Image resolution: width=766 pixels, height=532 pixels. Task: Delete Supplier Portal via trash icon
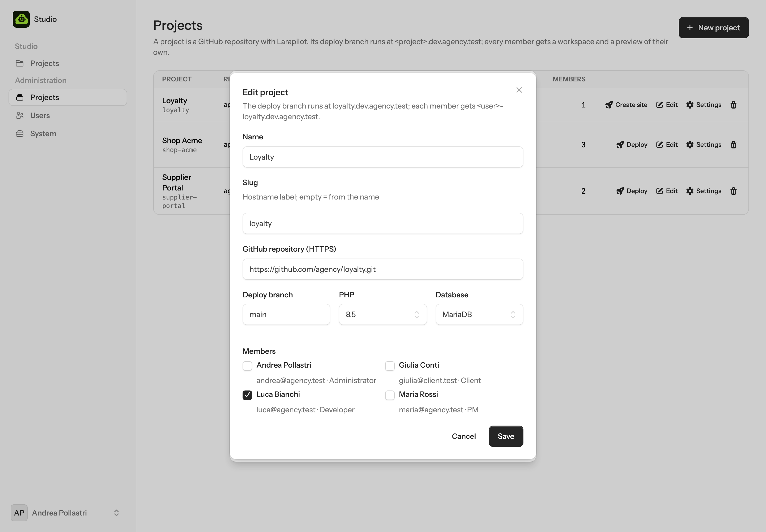[x=733, y=191]
